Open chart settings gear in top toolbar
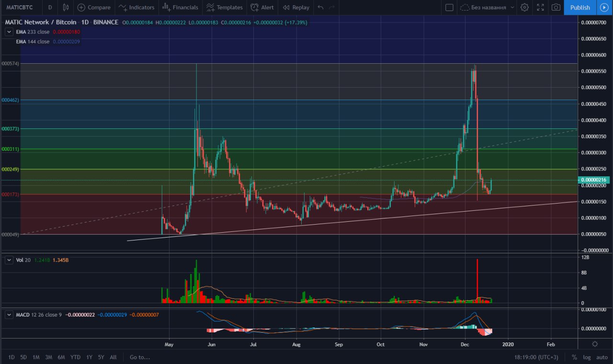 (x=524, y=7)
